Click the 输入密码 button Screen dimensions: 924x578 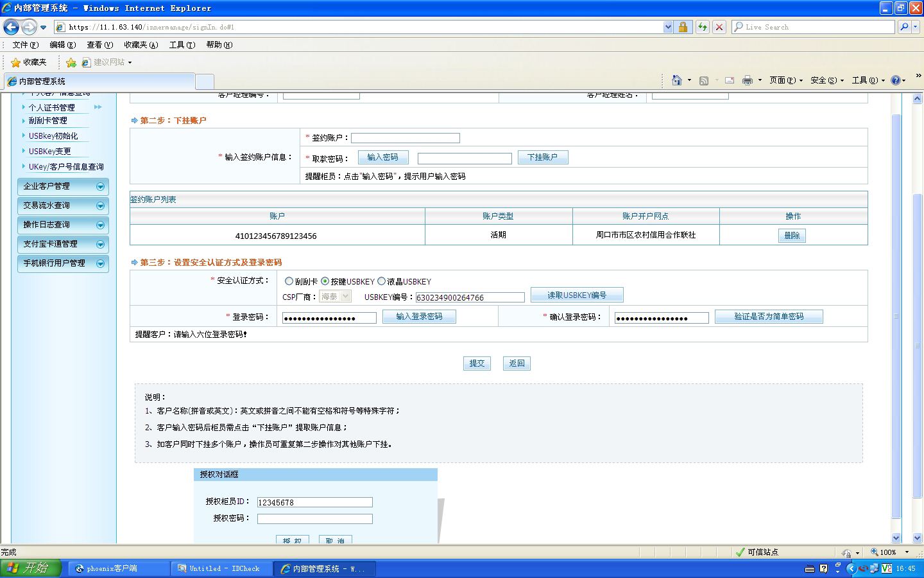click(383, 157)
